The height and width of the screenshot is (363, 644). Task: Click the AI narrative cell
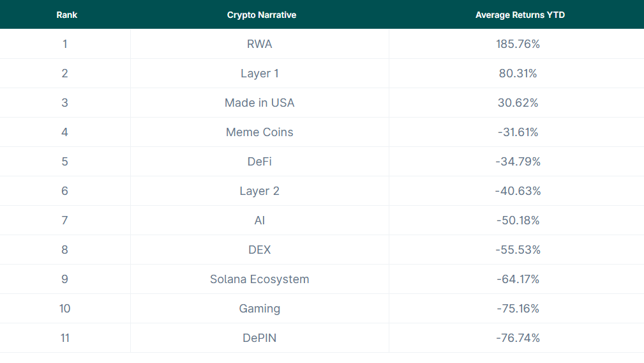pyautogui.click(x=260, y=220)
